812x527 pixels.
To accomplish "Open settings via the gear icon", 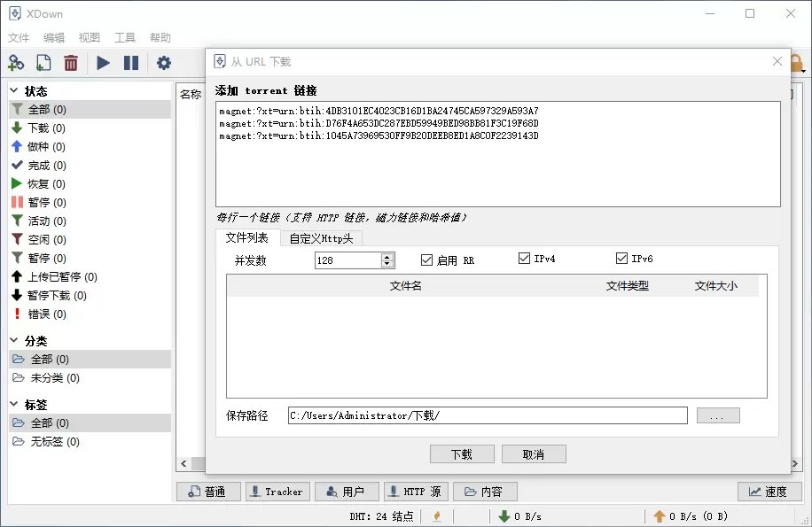I will click(164, 63).
